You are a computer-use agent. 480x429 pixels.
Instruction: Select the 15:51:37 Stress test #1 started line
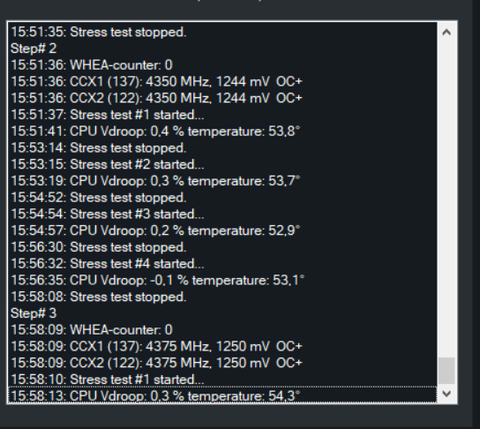pyautogui.click(x=222, y=115)
